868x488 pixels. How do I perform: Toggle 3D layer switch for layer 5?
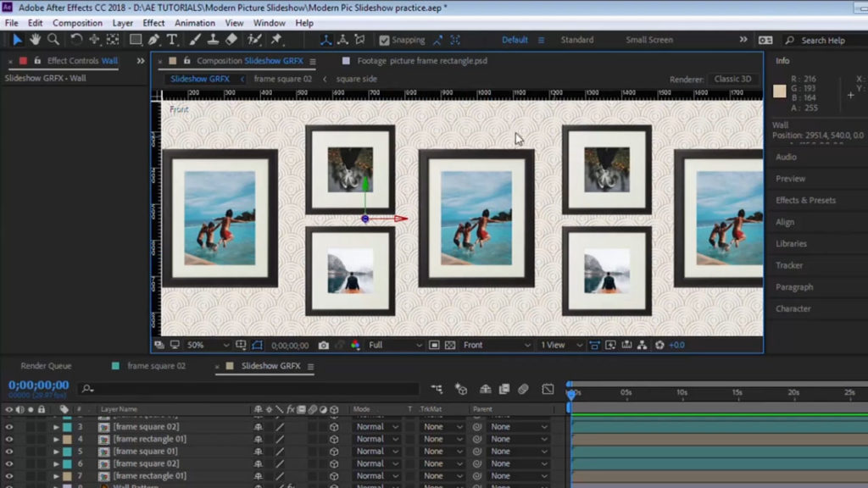pyautogui.click(x=334, y=452)
